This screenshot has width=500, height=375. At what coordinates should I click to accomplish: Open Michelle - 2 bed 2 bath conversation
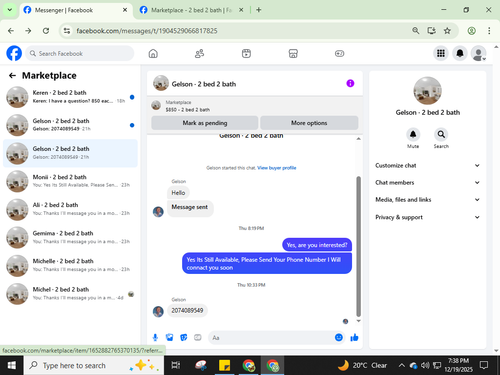[70, 265]
